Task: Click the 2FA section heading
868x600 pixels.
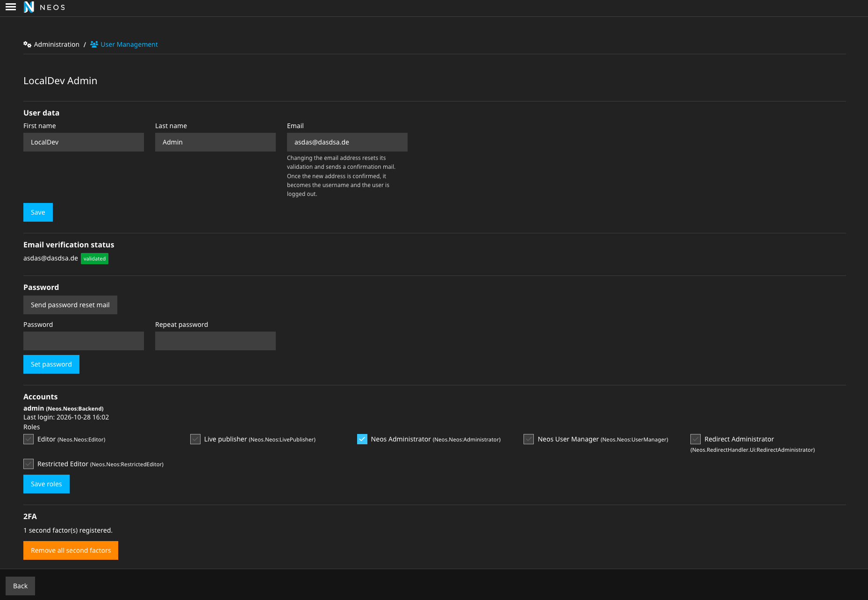Action: tap(30, 516)
